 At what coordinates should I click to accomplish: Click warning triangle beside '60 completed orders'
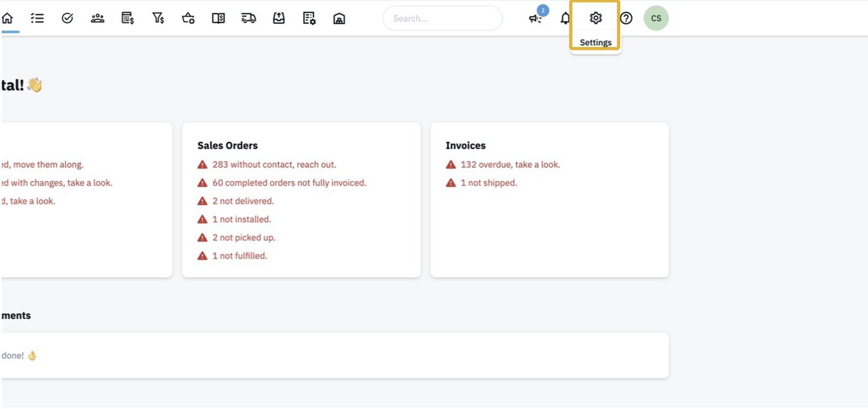click(202, 183)
